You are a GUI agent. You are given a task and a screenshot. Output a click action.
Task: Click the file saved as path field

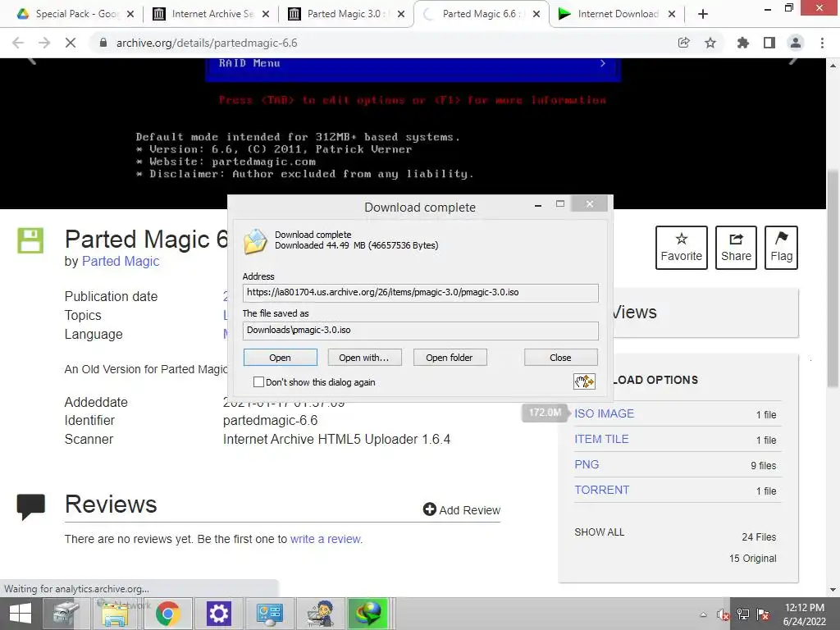coord(420,331)
